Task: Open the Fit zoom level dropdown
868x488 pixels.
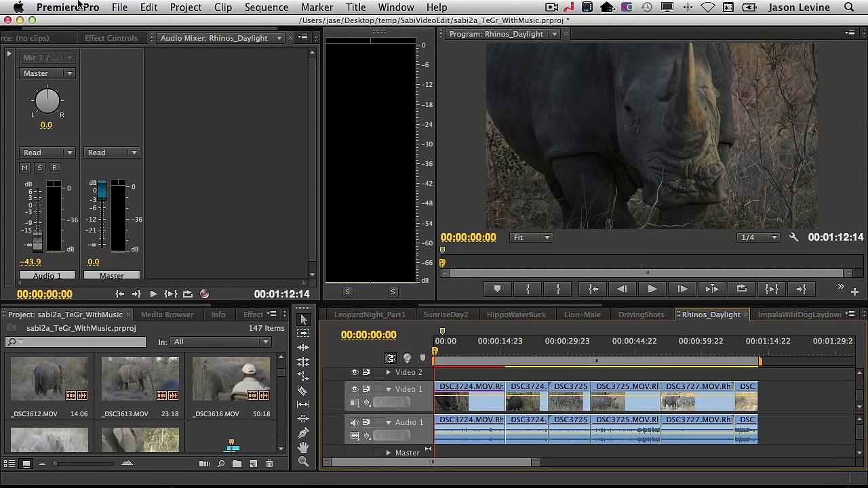Action: [x=532, y=237]
